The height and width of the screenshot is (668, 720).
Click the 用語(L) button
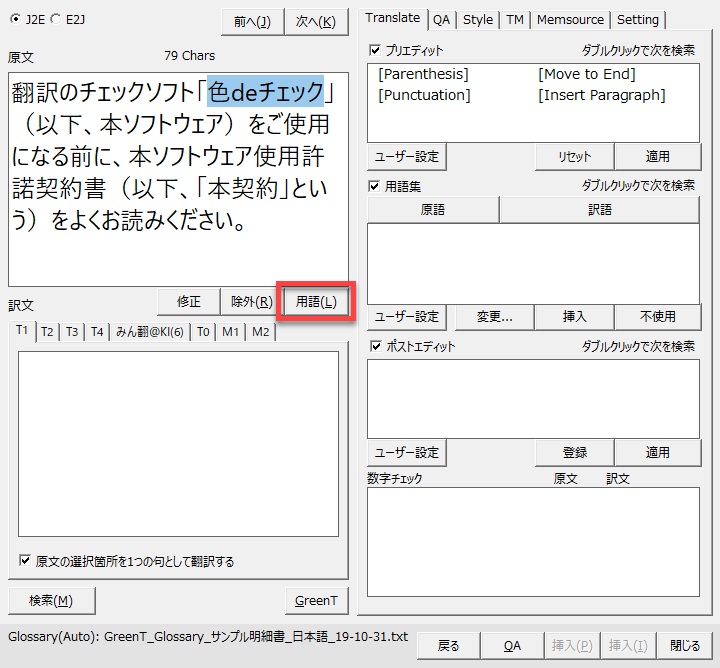click(316, 302)
